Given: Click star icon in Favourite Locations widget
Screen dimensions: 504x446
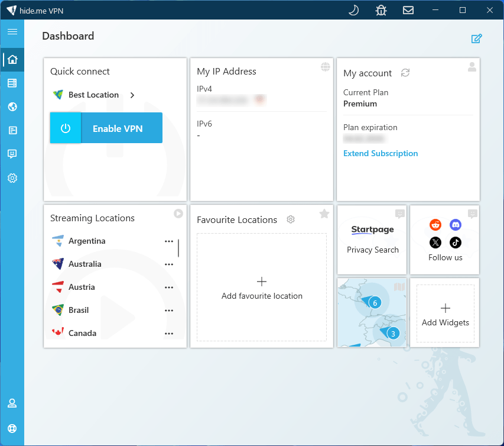Looking at the screenshot, I should click(324, 214).
